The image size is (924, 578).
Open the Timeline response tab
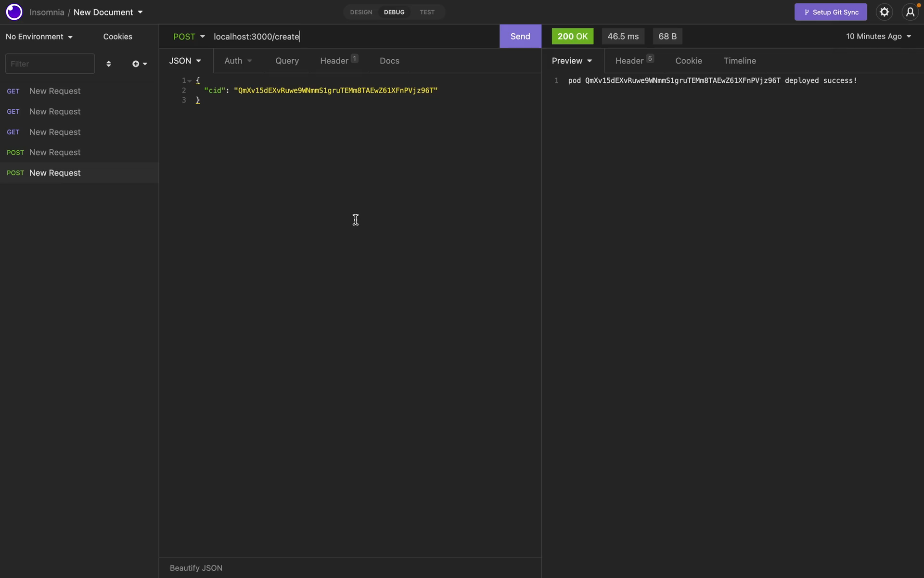tap(740, 61)
